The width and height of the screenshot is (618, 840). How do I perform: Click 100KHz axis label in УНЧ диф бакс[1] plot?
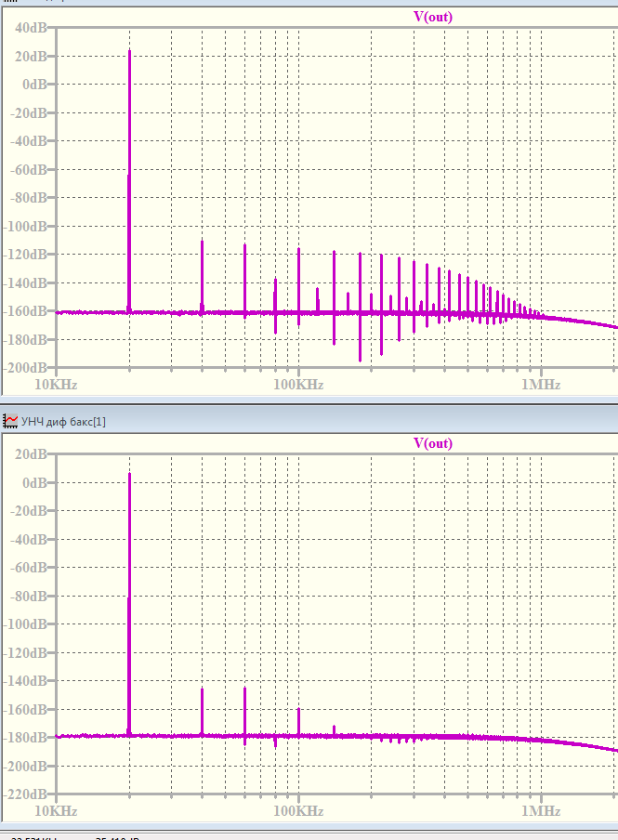click(298, 811)
